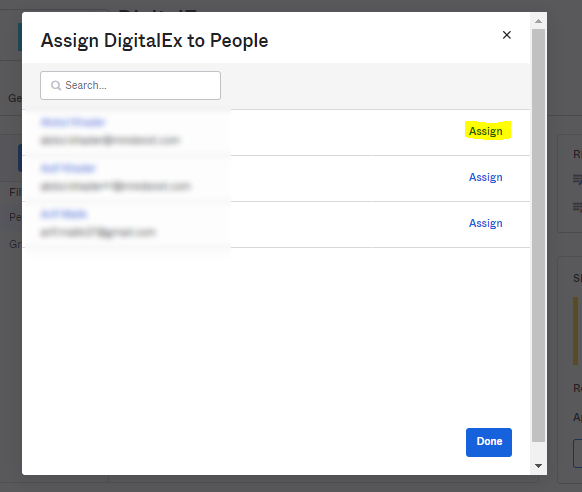Image resolution: width=582 pixels, height=492 pixels.
Task: Click the dialog heading Assign DigitalEx to People
Action: click(x=154, y=40)
